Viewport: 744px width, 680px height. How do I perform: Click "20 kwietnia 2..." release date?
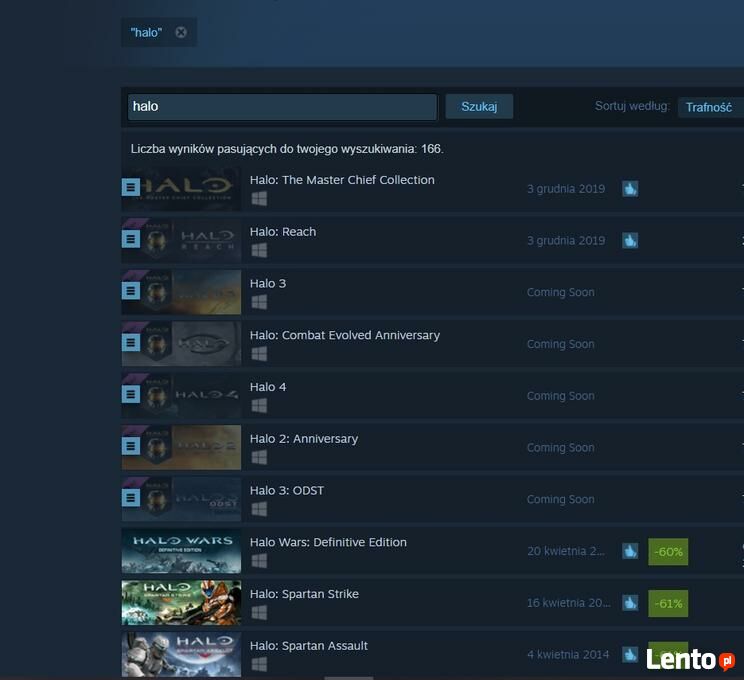[566, 551]
